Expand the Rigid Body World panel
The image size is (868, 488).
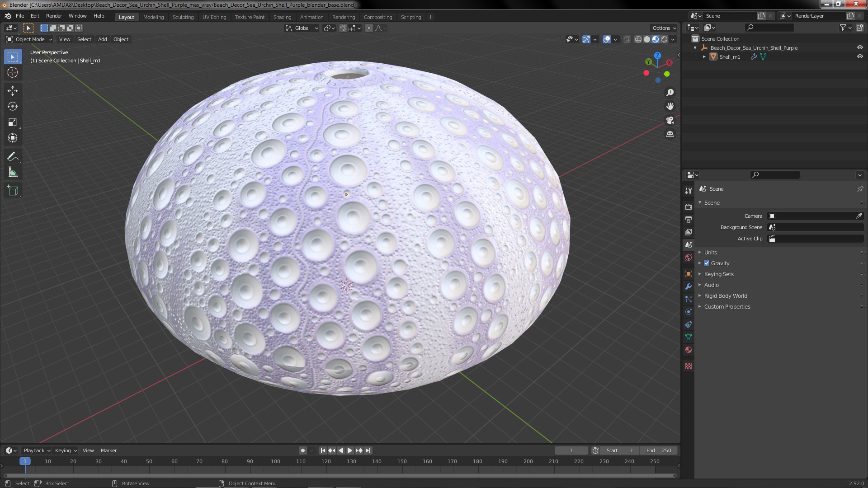point(725,296)
